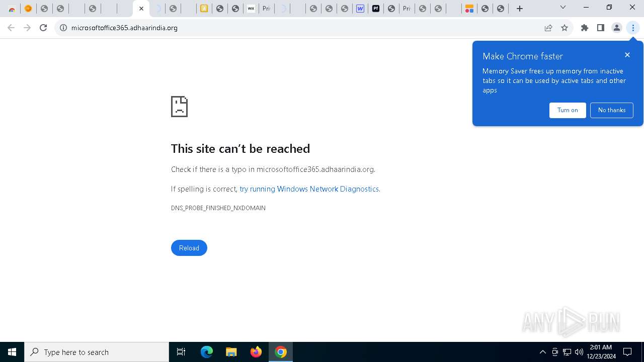Click the site information icon in address bar

coord(63,28)
